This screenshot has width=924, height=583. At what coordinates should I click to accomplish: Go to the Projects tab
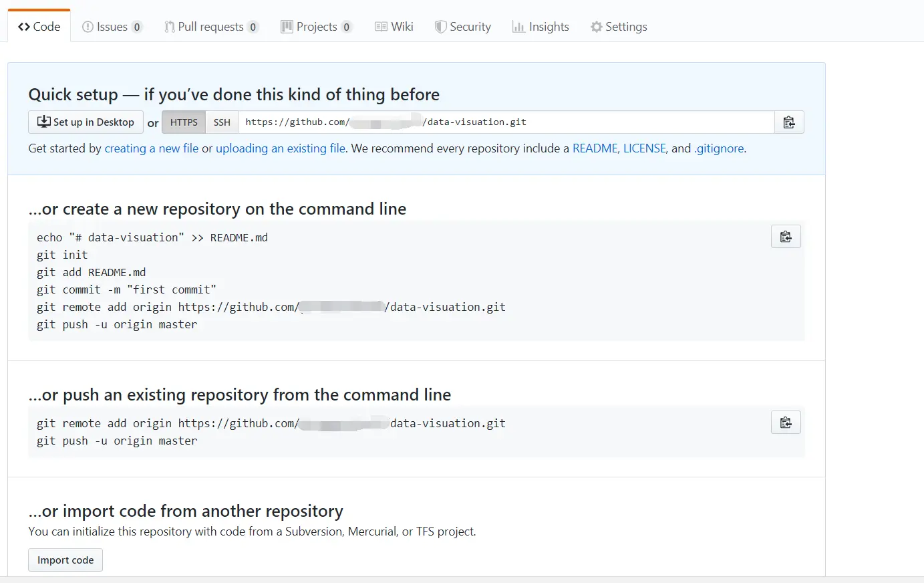pyautogui.click(x=316, y=27)
